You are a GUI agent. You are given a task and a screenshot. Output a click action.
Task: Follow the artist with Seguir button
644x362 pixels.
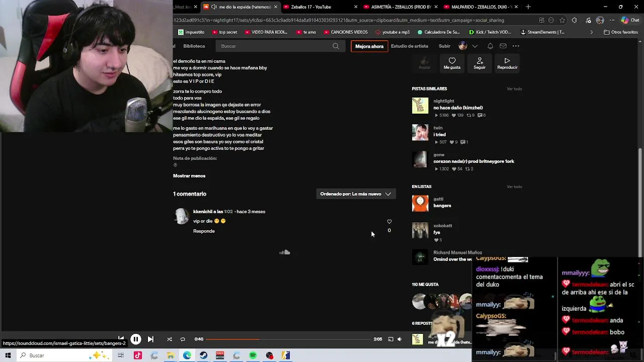pyautogui.click(x=479, y=63)
